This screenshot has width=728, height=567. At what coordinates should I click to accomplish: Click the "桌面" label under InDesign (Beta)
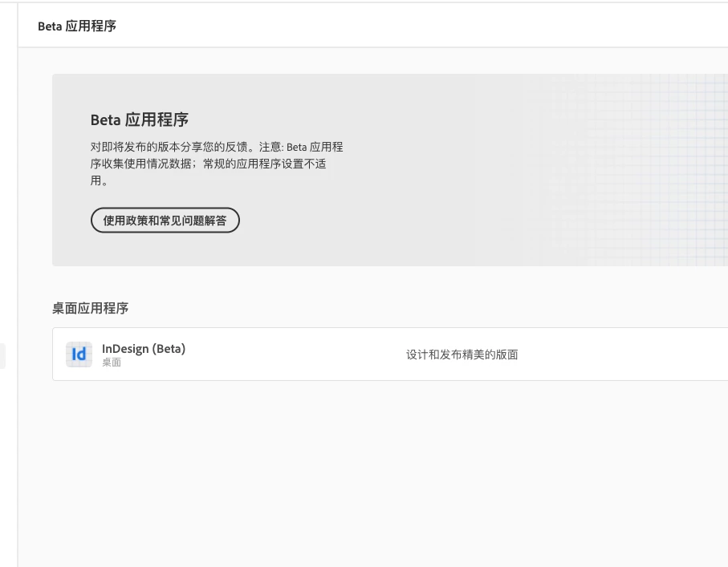(x=112, y=362)
